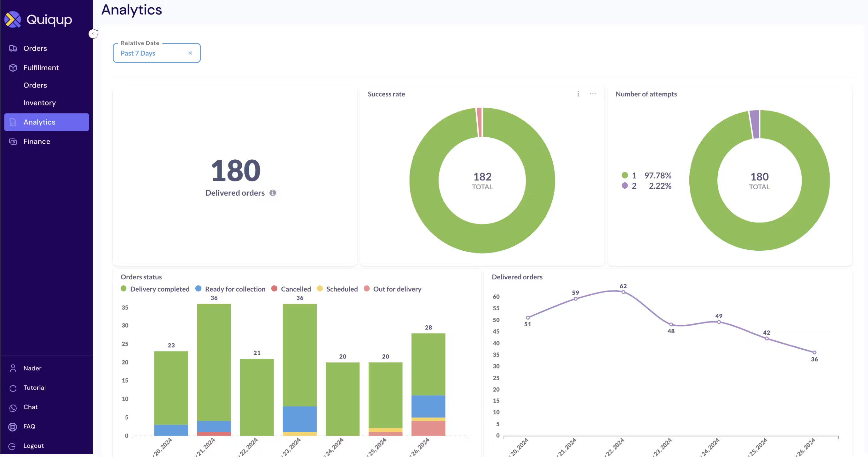The height and width of the screenshot is (457, 868).
Task: Click the info icon beside Delivered orders
Action: coord(273,193)
